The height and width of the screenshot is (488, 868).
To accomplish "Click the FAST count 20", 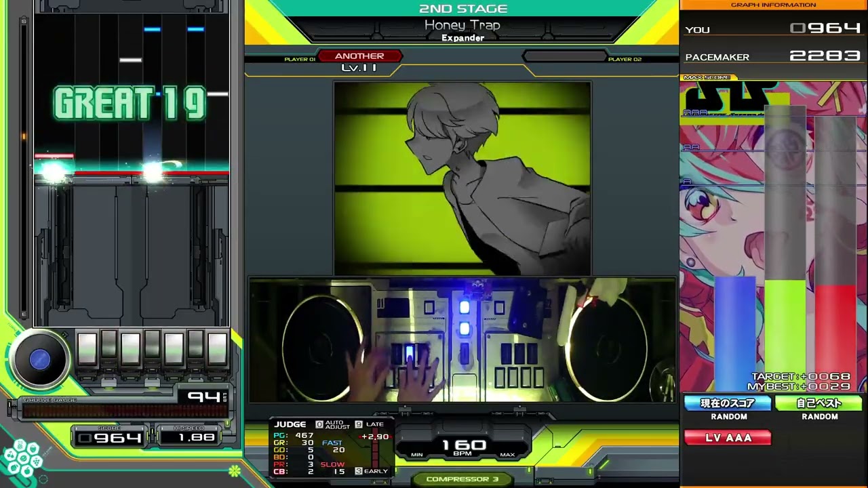I will pos(339,450).
